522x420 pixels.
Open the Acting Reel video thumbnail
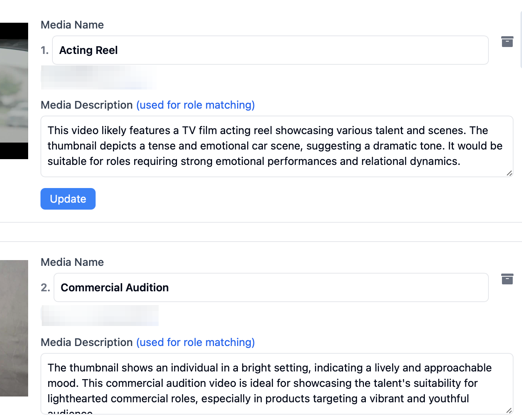[14, 91]
